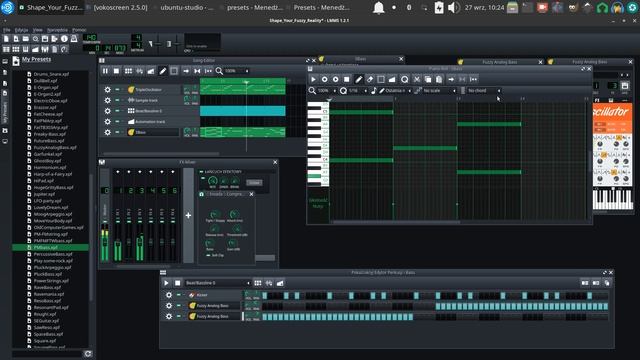This screenshot has height=360, width=640.
Task: Mute the TripleOscillator track
Action: point(117,89)
